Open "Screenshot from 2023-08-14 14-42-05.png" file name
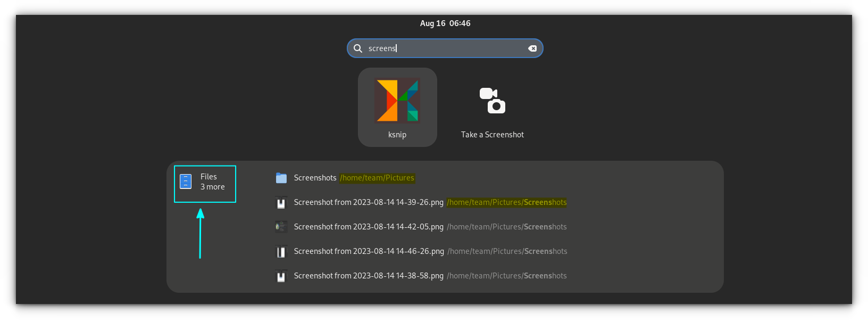868x321 pixels. 369,227
